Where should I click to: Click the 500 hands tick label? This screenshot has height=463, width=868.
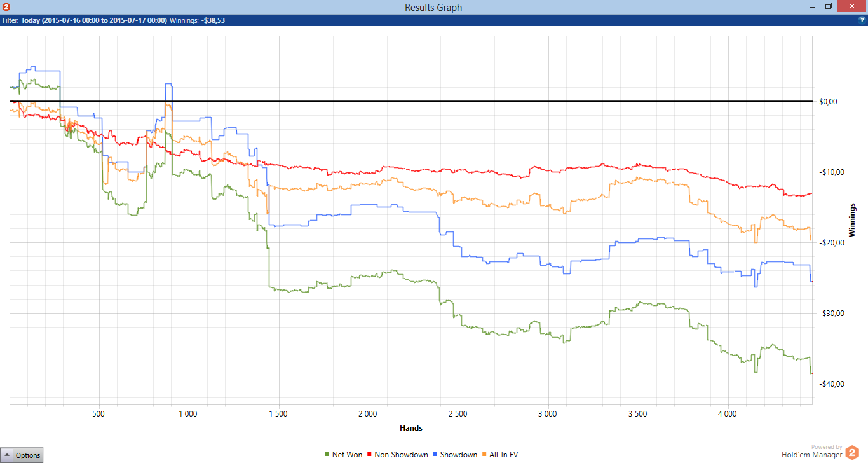tap(98, 413)
